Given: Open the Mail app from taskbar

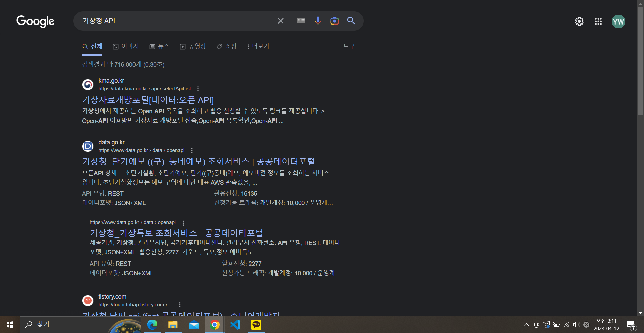Looking at the screenshot, I should [194, 325].
